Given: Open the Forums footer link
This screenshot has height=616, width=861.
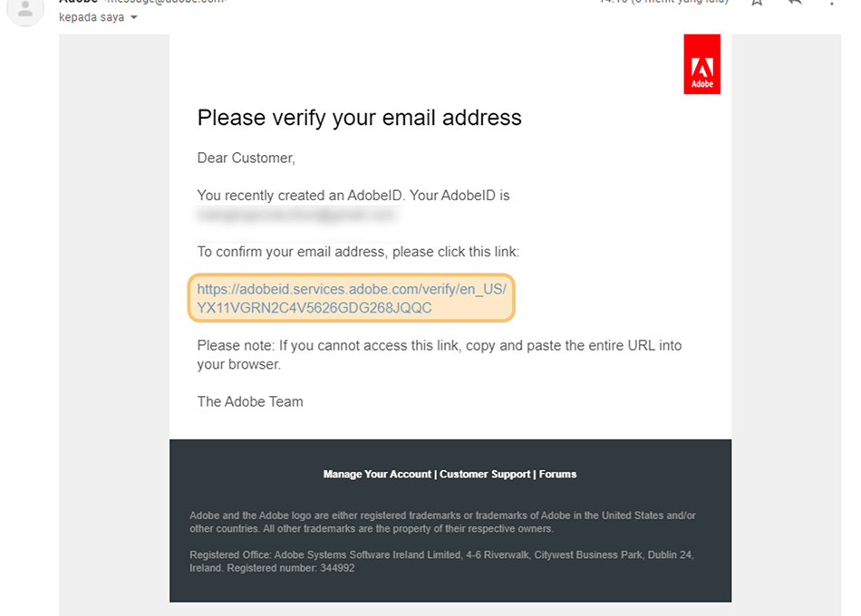Looking at the screenshot, I should [x=557, y=474].
